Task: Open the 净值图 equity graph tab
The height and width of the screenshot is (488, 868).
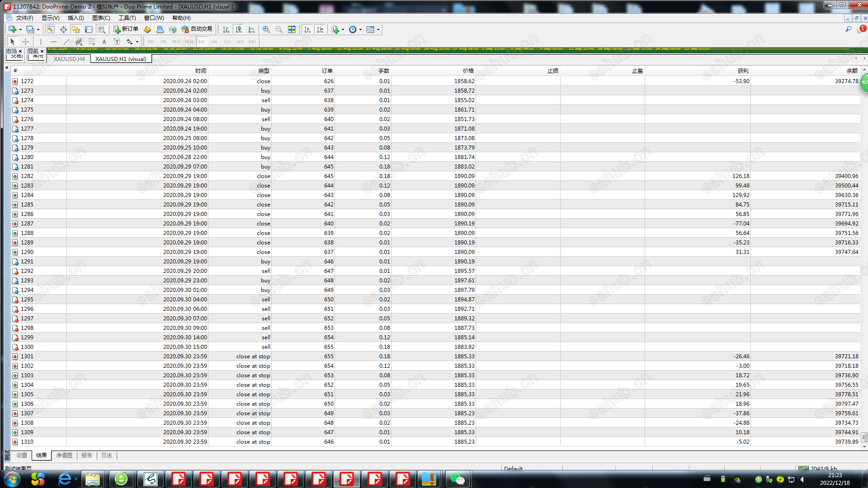Action: click(x=64, y=455)
